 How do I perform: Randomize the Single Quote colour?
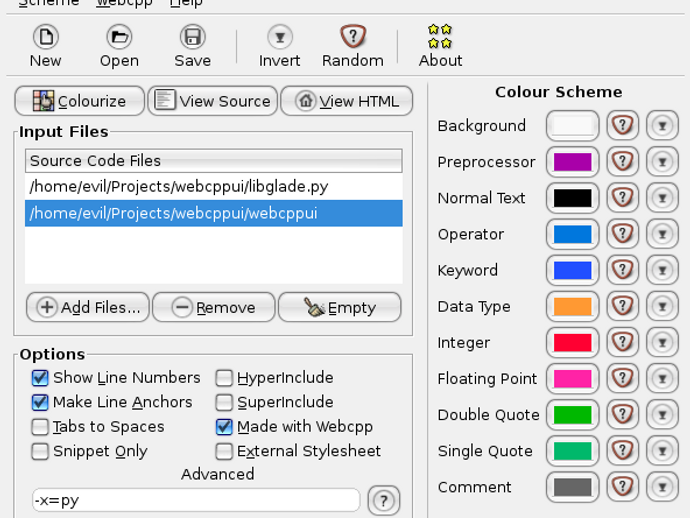tap(622, 450)
